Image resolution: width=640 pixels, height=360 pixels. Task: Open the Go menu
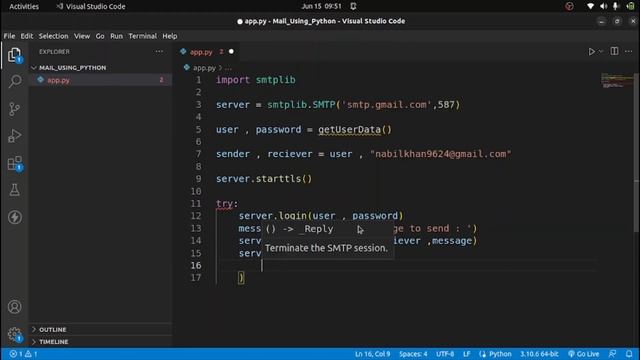click(x=100, y=36)
